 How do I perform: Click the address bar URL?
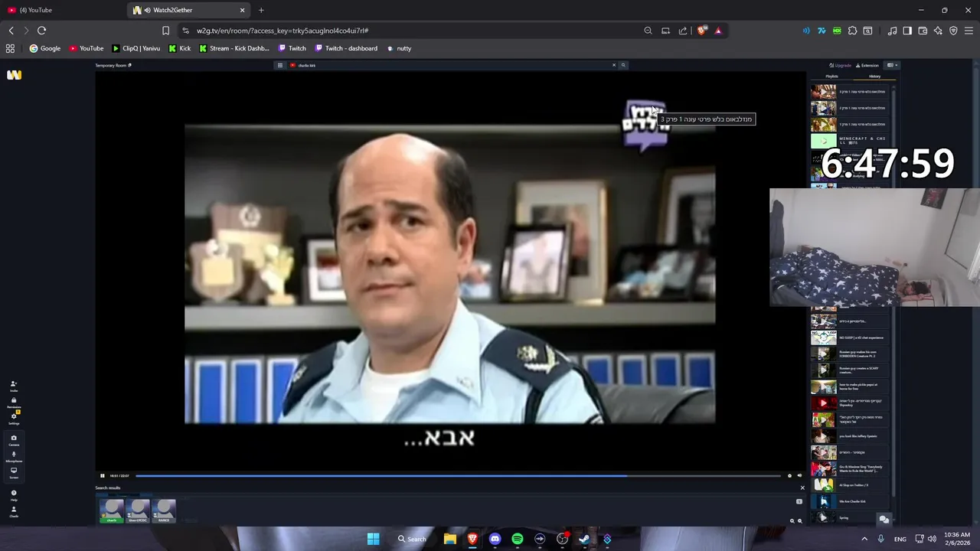283,31
